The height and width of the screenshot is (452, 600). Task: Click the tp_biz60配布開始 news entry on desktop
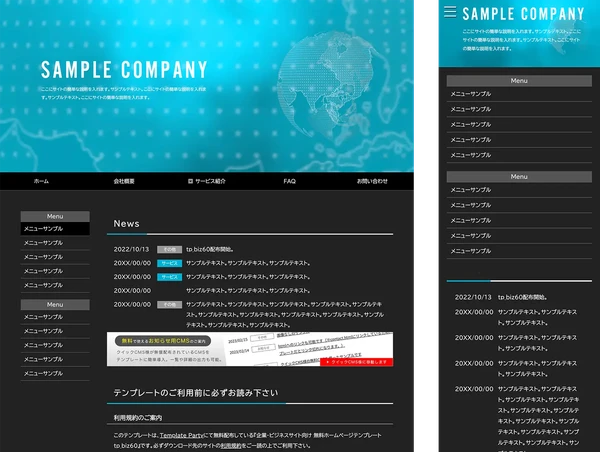(x=209, y=249)
